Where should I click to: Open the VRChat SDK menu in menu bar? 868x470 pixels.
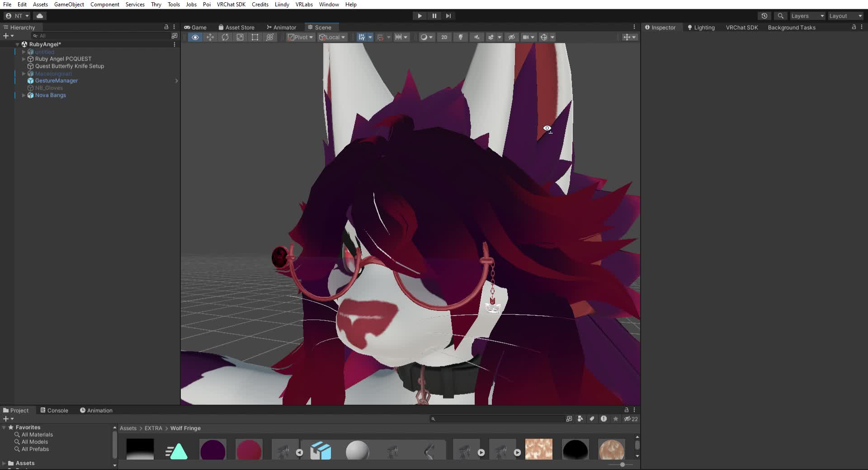[231, 5]
